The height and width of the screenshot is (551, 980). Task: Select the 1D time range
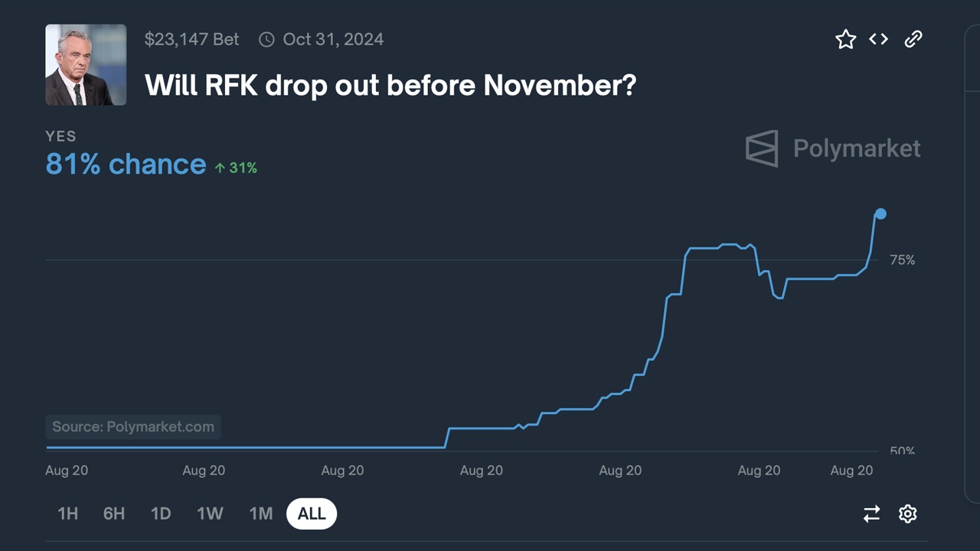click(x=161, y=514)
